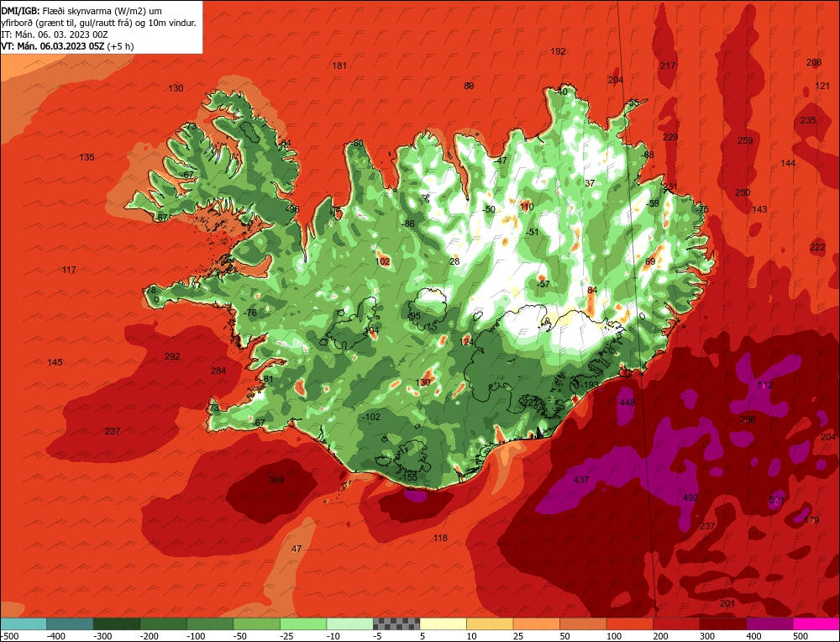840x642 pixels.
Task: Pick the darkest green swatch between -300 and -200
Action: coord(117,624)
